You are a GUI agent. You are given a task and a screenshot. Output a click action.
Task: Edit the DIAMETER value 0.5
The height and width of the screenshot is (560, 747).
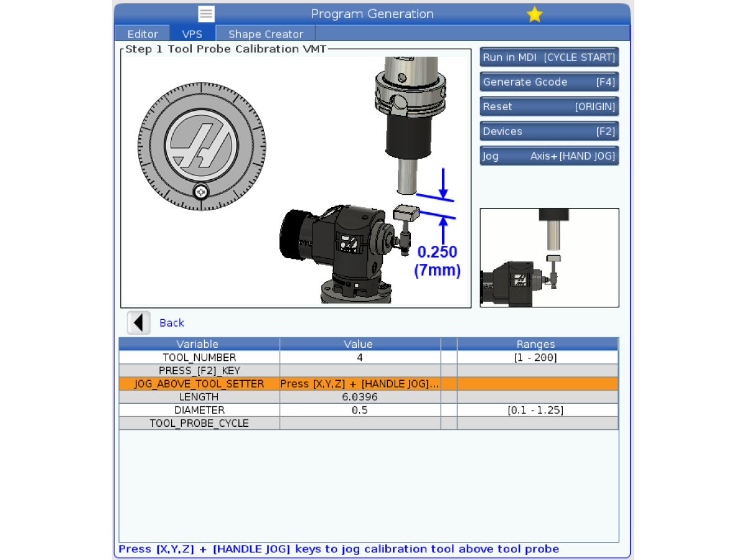point(360,410)
